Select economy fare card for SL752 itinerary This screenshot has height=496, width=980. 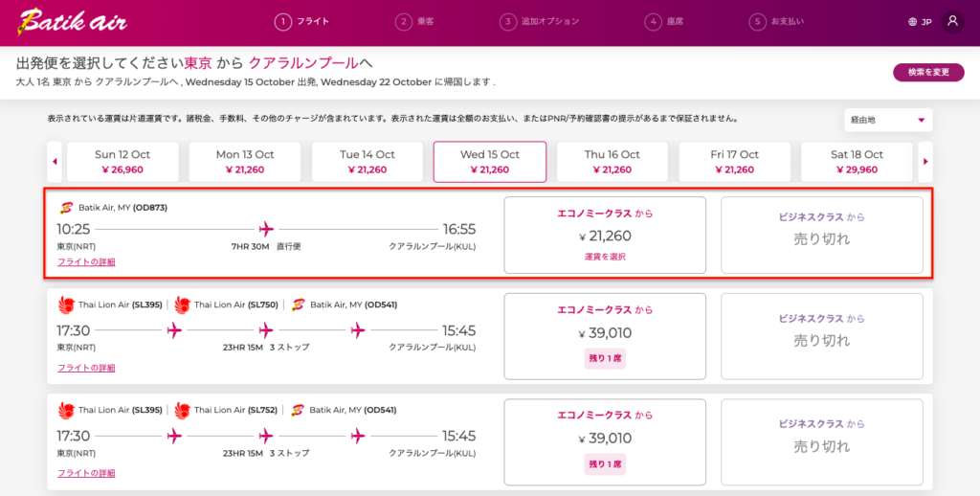click(605, 442)
